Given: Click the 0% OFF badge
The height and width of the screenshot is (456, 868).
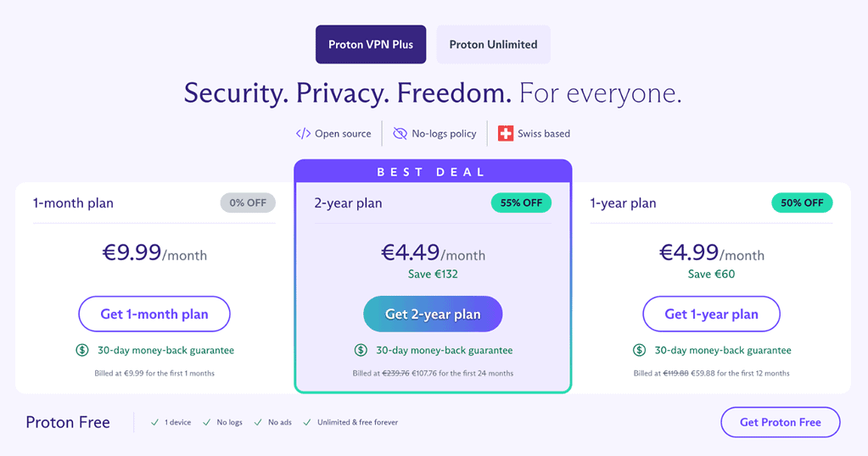Looking at the screenshot, I should 248,203.
